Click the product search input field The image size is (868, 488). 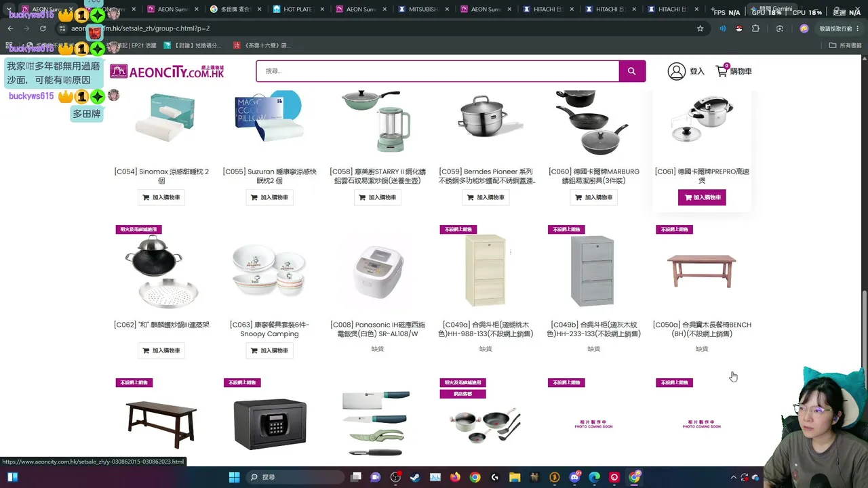437,71
